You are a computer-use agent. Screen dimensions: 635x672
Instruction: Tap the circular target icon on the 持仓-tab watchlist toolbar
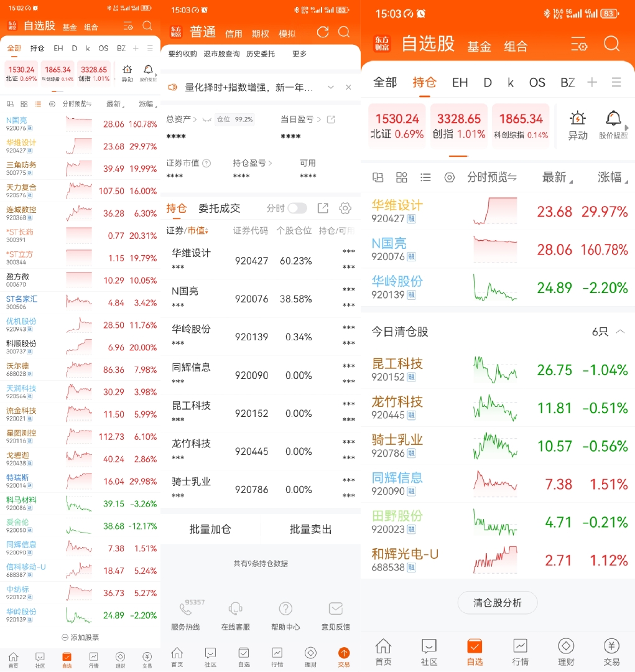(450, 177)
